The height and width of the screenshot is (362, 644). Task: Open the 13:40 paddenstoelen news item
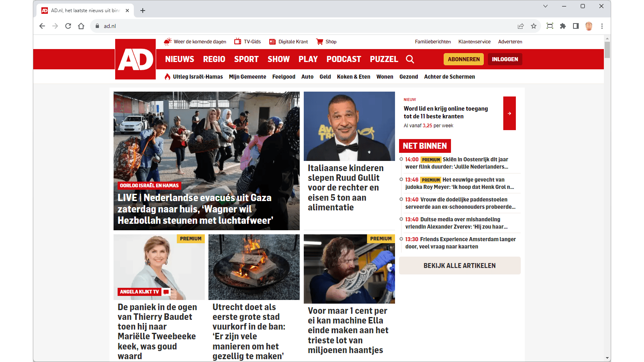tap(460, 203)
